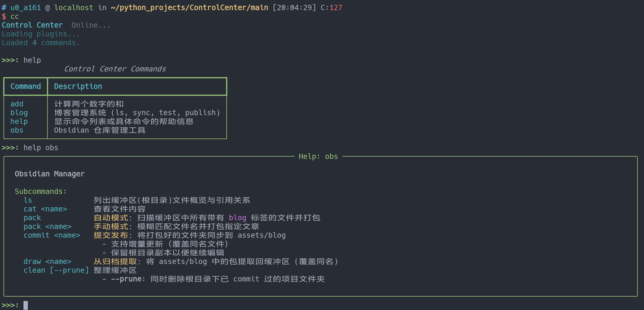Image resolution: width=644 pixels, height=310 pixels.
Task: Click the 'Command' column header
Action: [x=26, y=86]
